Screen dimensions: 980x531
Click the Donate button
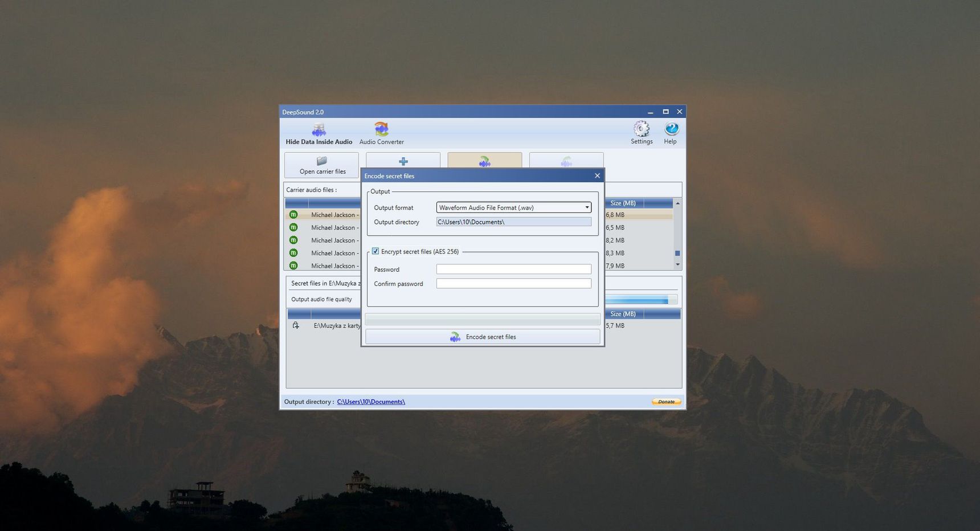coord(666,402)
